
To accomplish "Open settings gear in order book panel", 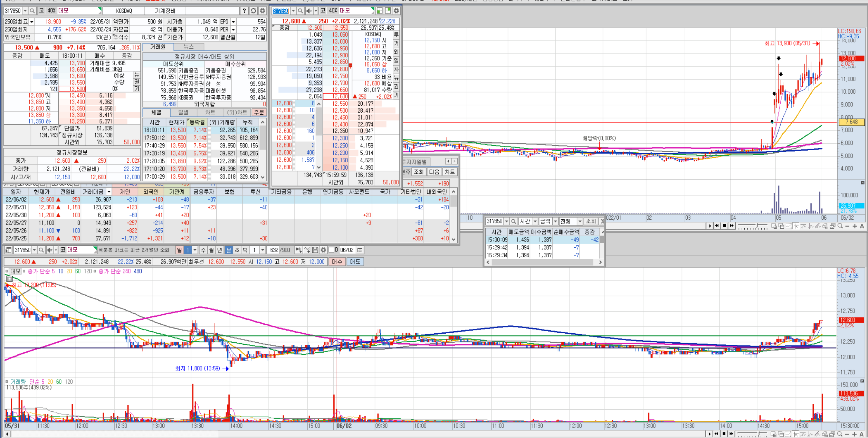I will coord(396,11).
